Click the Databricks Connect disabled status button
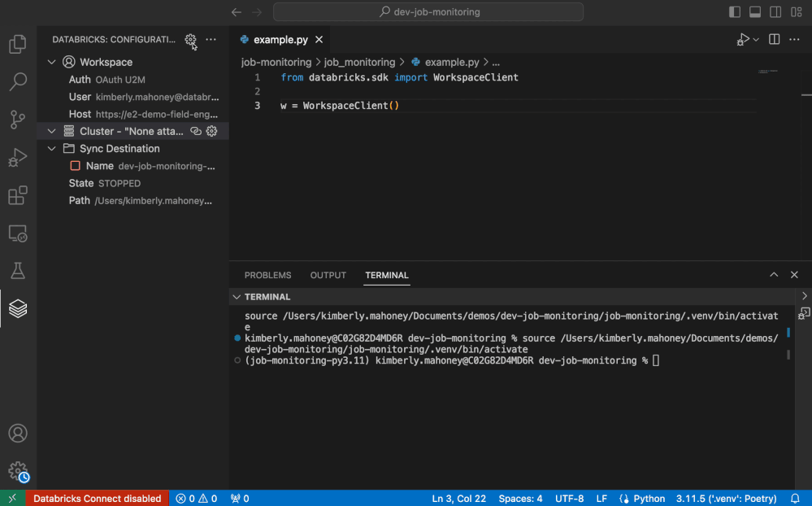The image size is (812, 506). point(97,499)
